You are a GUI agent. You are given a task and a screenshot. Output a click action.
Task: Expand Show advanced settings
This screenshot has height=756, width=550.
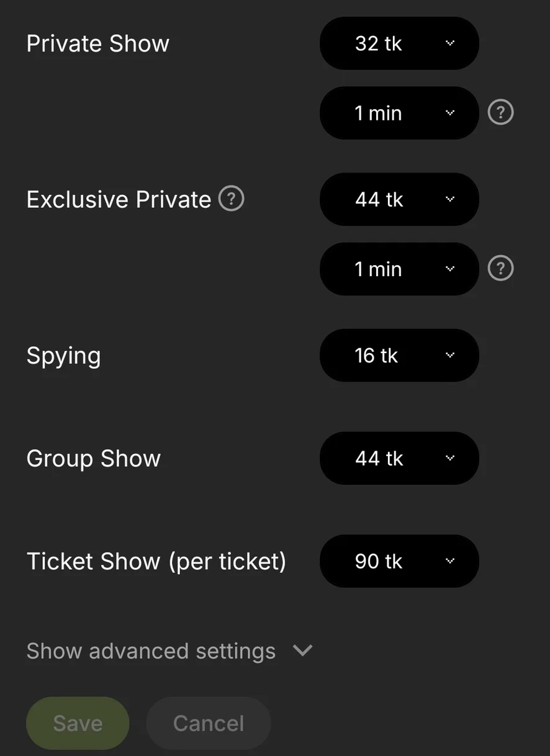click(x=151, y=650)
